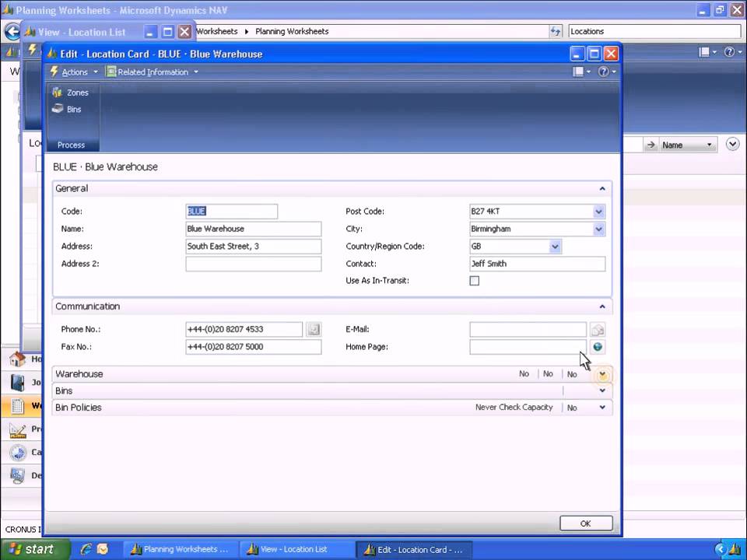Click the computer icon in navigation pane
747x560 pixels.
[x=18, y=475]
